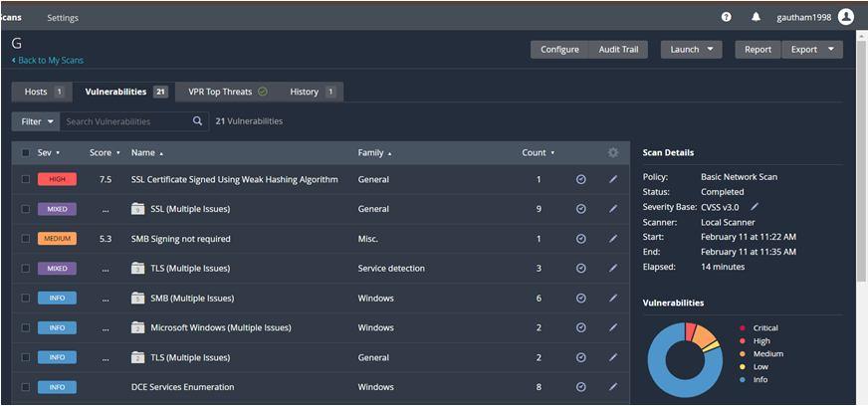Click the Critical legend color dot

(x=742, y=328)
